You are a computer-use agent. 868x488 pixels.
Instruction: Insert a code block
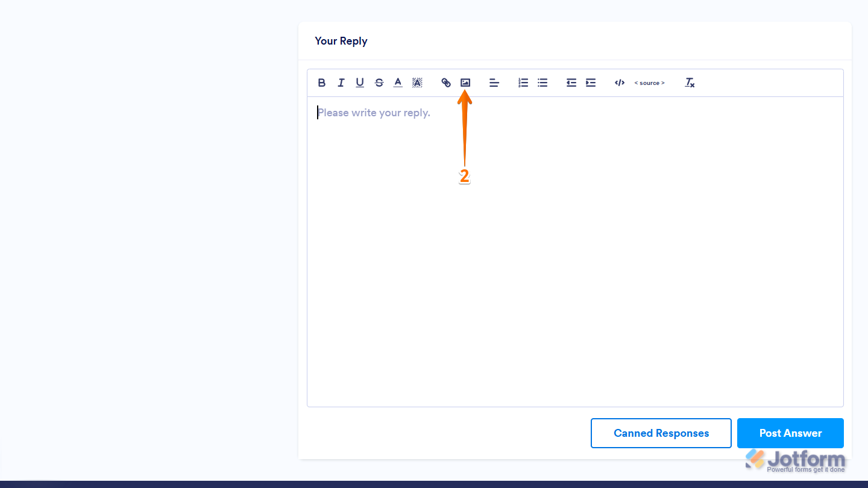pyautogui.click(x=619, y=83)
